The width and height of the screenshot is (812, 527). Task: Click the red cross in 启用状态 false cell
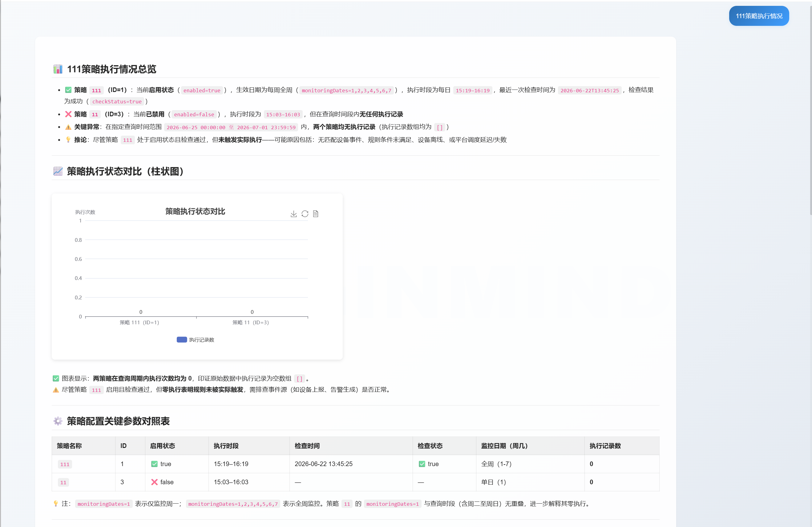tap(154, 482)
